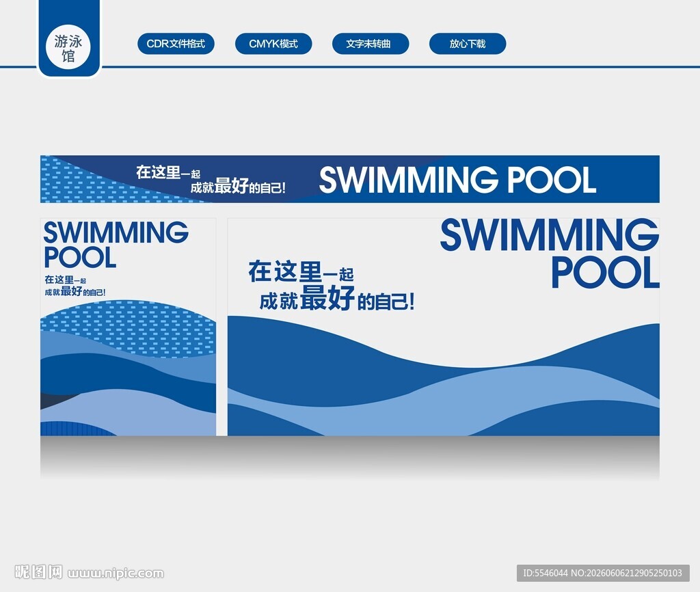Image resolution: width=700 pixels, height=592 pixels.
Task: Click POOL heading in large right poster
Action: point(606,272)
